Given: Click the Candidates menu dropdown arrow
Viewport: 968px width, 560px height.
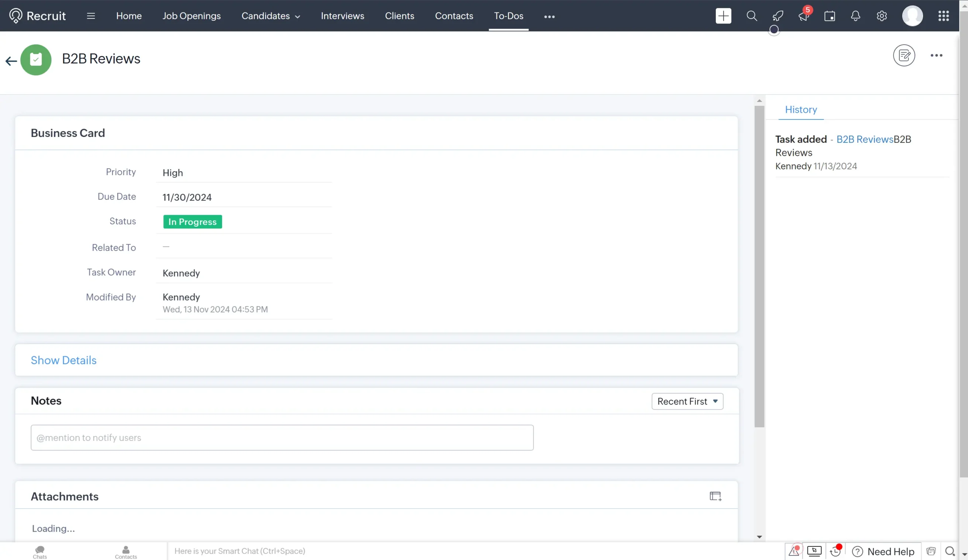Looking at the screenshot, I should (298, 16).
